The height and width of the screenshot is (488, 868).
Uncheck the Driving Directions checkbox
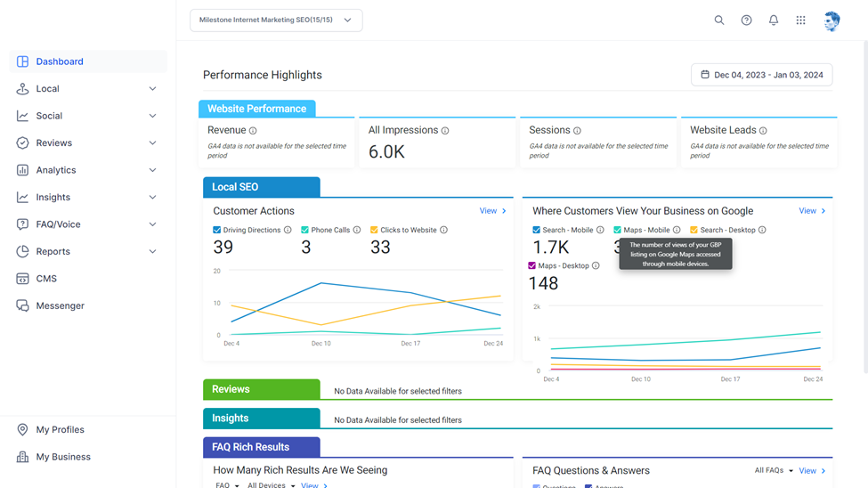pyautogui.click(x=217, y=230)
